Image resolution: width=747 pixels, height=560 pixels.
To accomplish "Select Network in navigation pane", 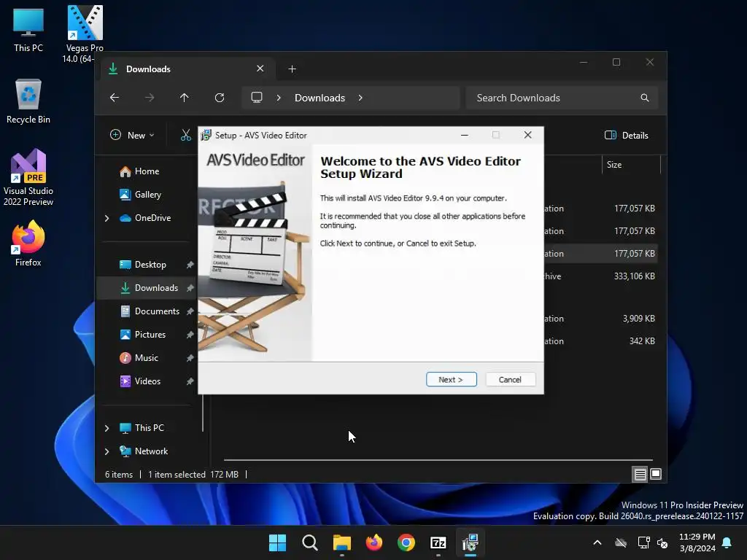I will (151, 451).
